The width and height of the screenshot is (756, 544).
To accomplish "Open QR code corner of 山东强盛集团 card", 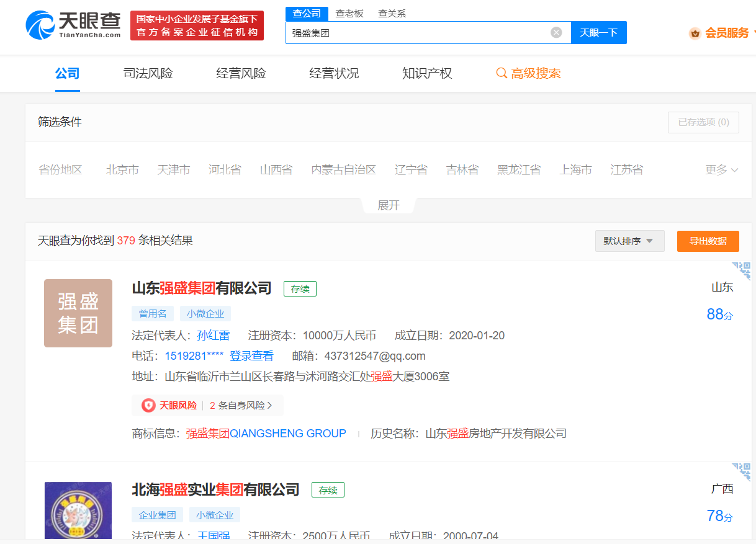I will pos(742,270).
